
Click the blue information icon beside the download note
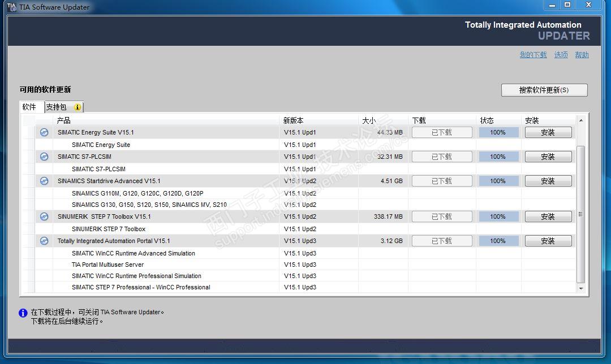pos(23,313)
